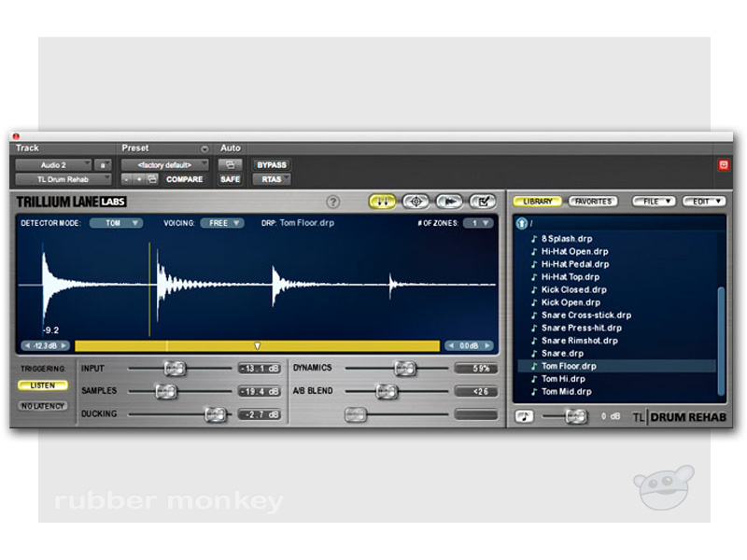Screen dimensions: 747x560
Task: Increase the 0.0 dB value with right arrow
Action: pos(486,345)
